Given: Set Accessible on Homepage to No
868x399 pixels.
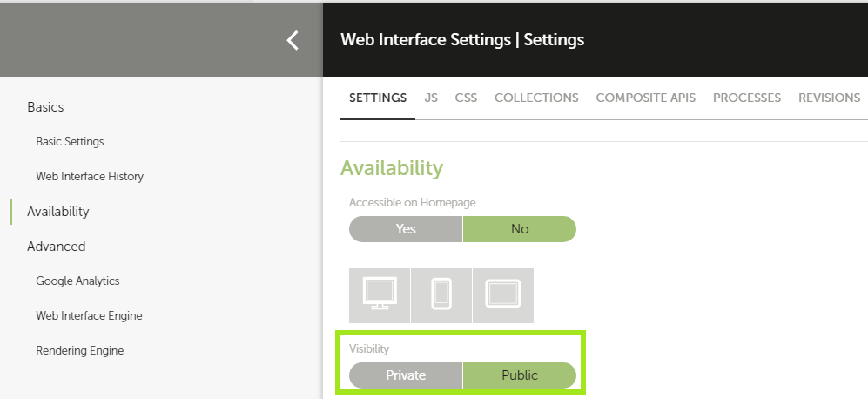Looking at the screenshot, I should tap(519, 229).
